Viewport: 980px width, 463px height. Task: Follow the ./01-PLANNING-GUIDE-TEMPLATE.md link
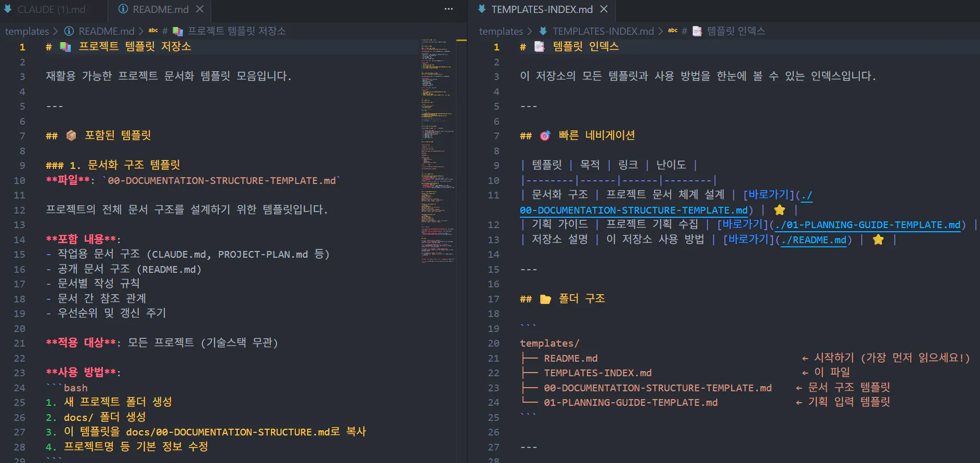pyautogui.click(x=867, y=225)
